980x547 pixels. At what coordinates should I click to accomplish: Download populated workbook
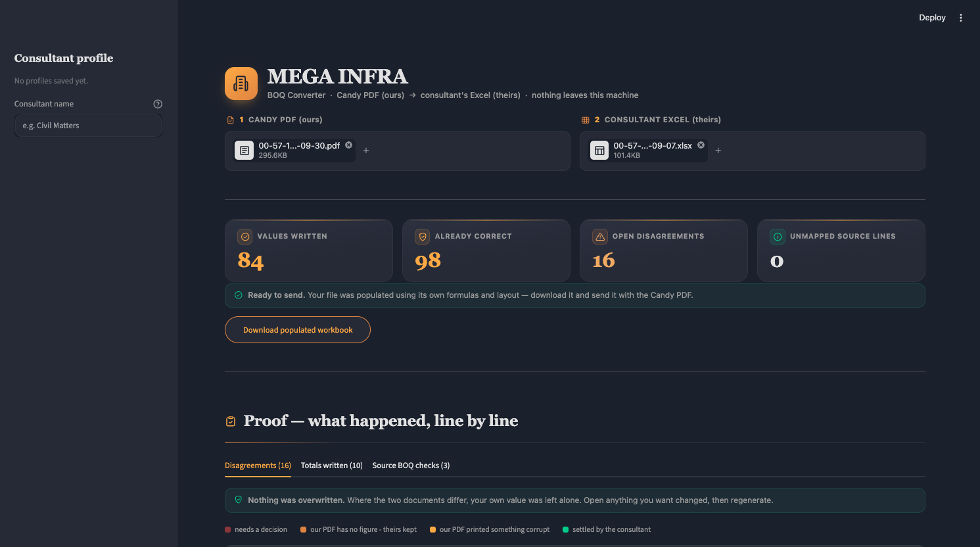298,330
